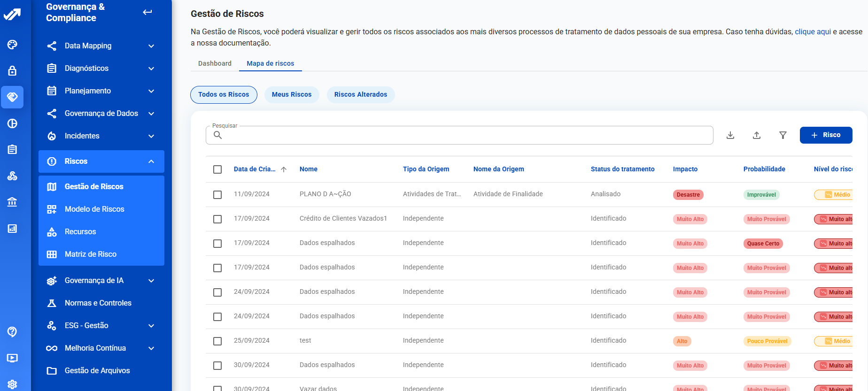Click the bank building icon in rail
Image resolution: width=868 pixels, height=391 pixels.
12,202
